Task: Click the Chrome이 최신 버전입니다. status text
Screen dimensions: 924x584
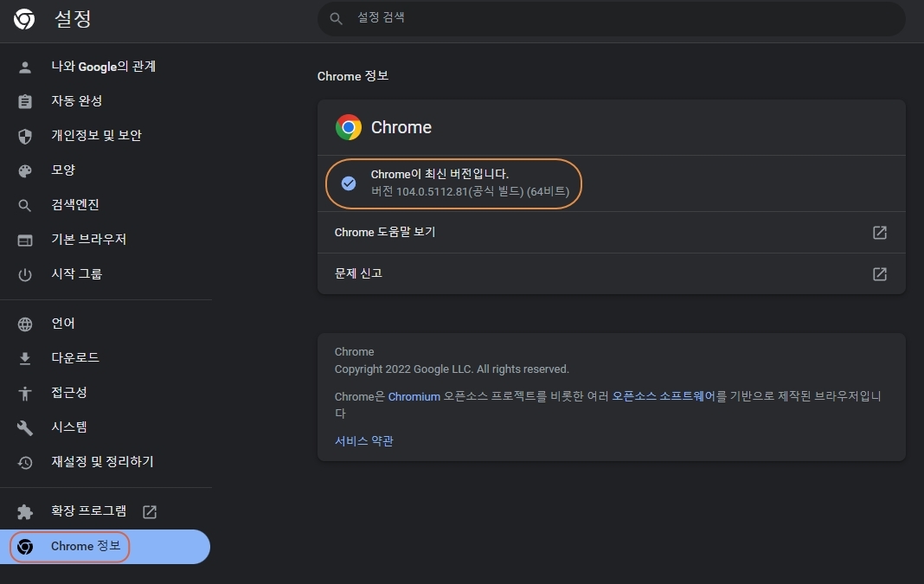Action: click(x=439, y=175)
